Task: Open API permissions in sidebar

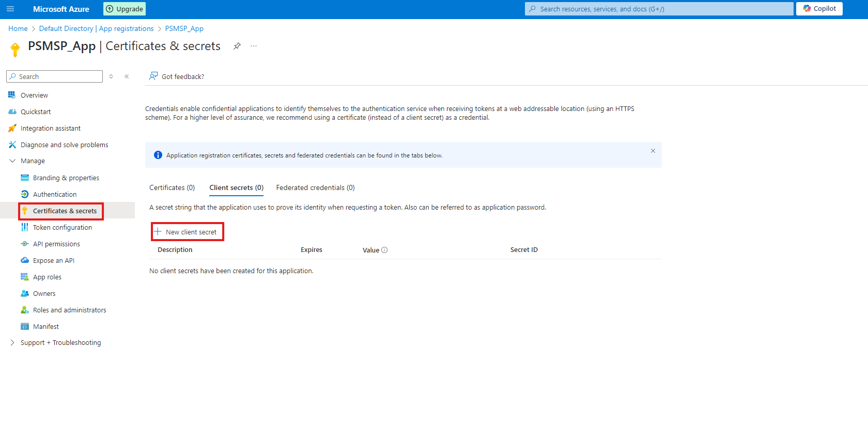Action: tap(56, 244)
